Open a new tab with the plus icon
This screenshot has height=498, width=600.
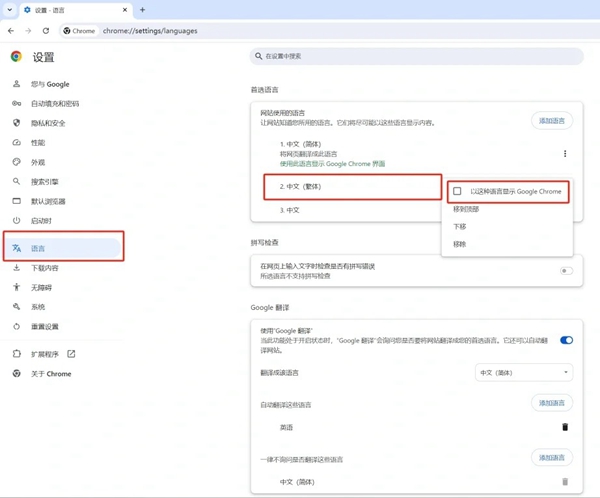point(142,10)
